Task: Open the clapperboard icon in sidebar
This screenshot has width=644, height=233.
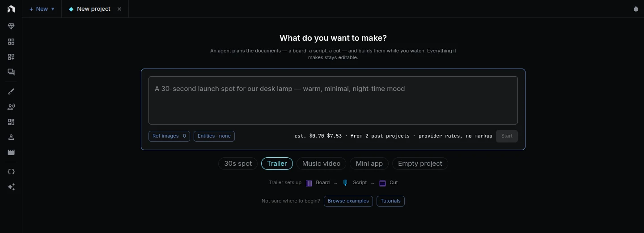Action: [x=11, y=152]
